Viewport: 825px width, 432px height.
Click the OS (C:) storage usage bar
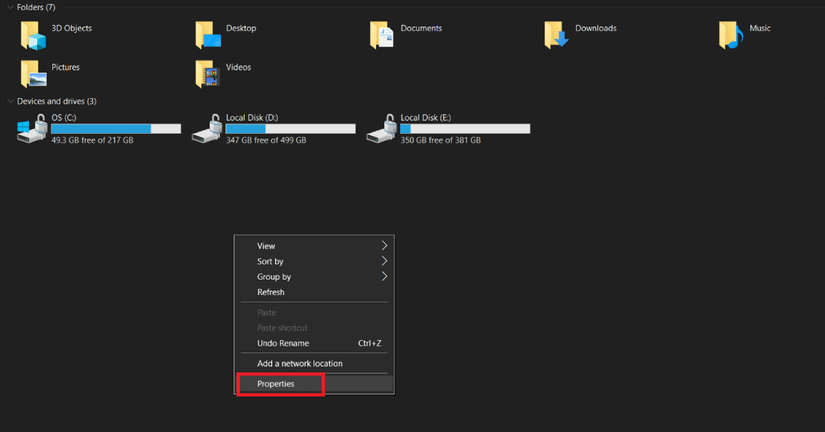click(x=116, y=129)
